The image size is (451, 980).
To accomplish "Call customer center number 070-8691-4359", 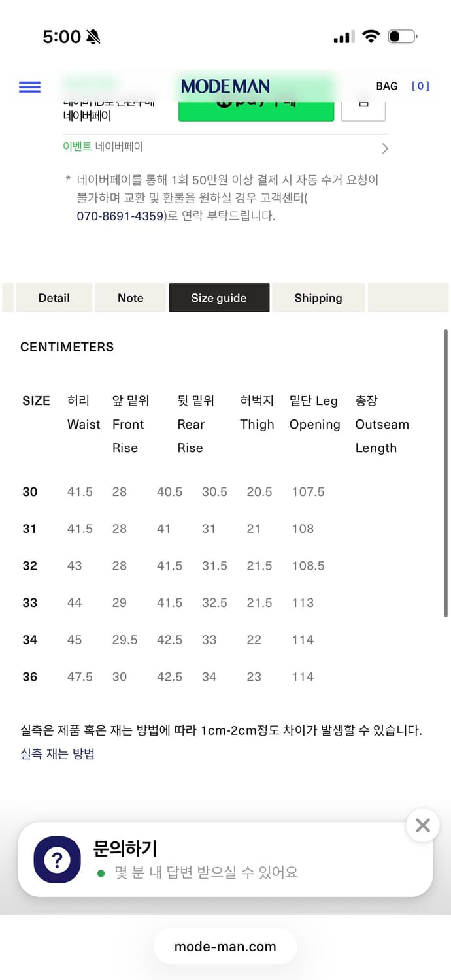I will (x=120, y=216).
